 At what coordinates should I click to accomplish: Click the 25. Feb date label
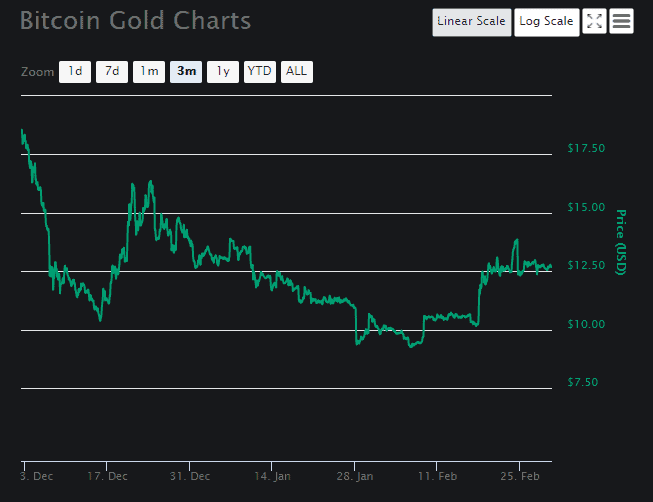click(520, 476)
